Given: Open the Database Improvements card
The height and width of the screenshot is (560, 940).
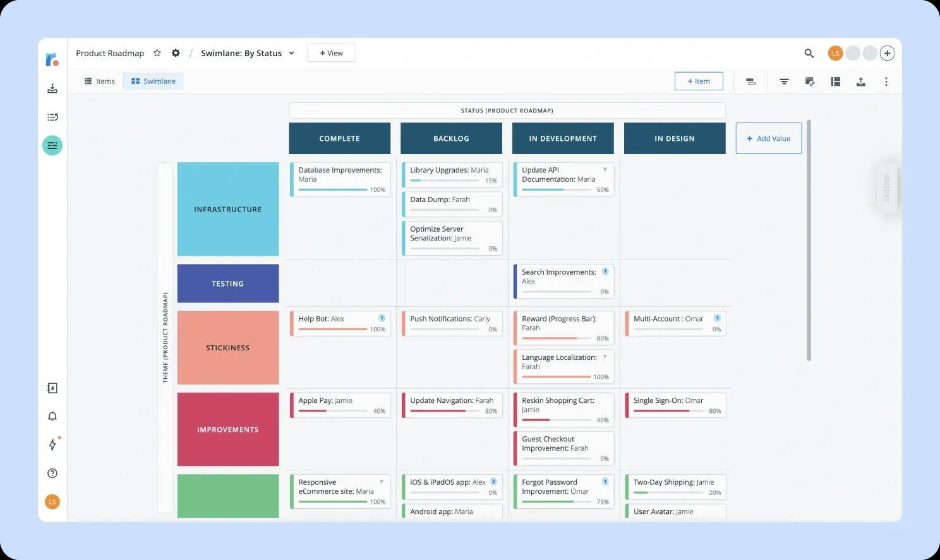Looking at the screenshot, I should 340,179.
